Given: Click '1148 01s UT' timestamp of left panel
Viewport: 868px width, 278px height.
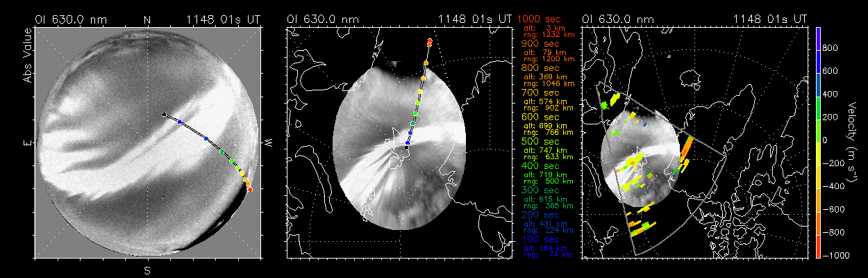Looking at the screenshot, I should (224, 20).
